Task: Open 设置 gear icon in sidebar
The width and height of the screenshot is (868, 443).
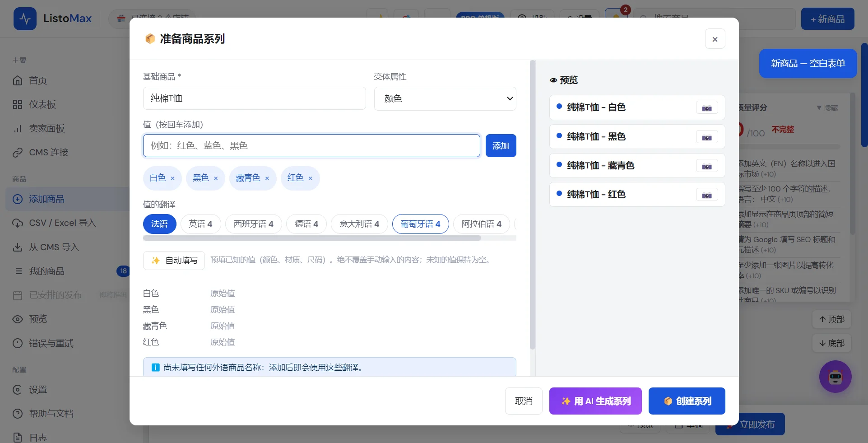Action: pos(18,390)
